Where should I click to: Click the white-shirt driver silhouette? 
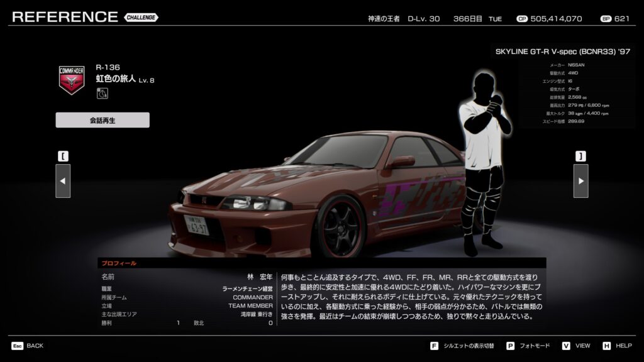coord(483,157)
